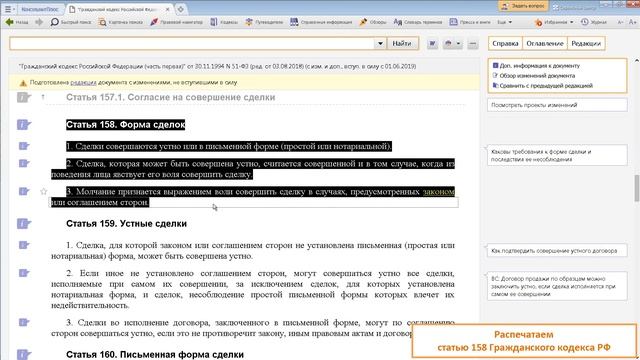Open the Журнал history
This screenshot has height=360, width=640.
(594, 22)
